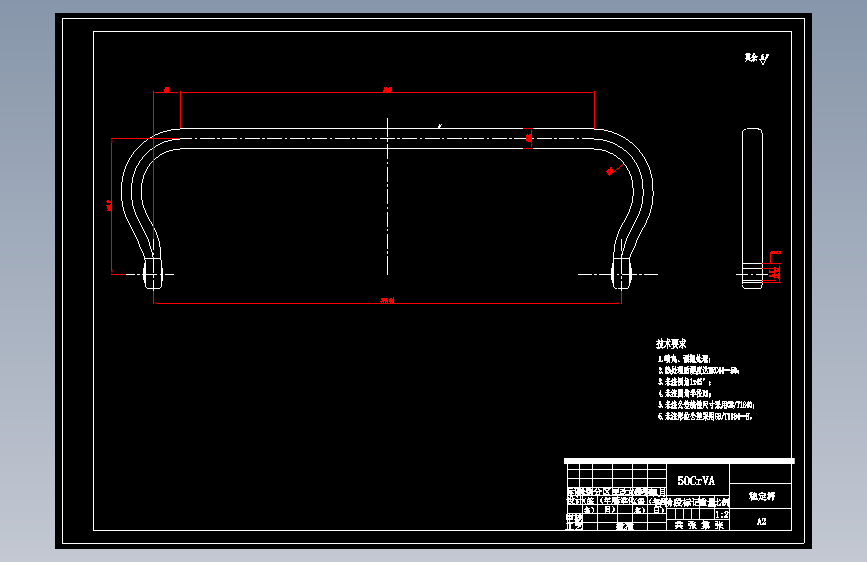Click the overall width dimension label below the bar
Image resolution: width=867 pixels, height=562 pixels.
click(387, 300)
